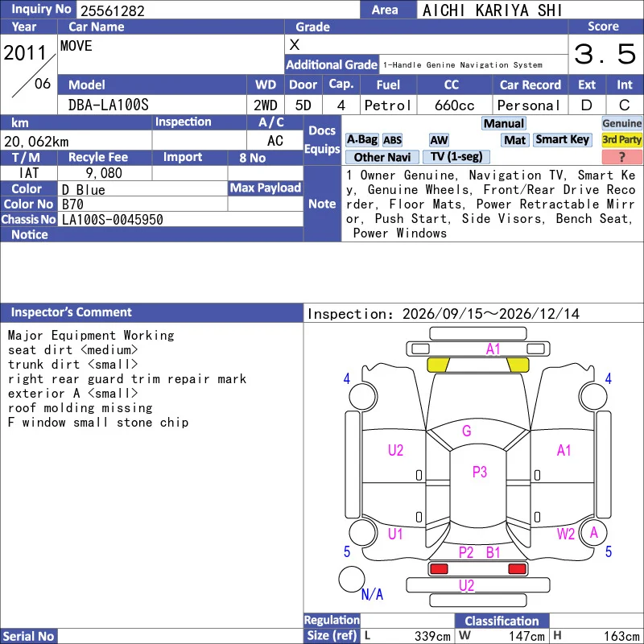Click the Smart Key badge
Image resolution: width=644 pixels, height=644 pixels.
pyautogui.click(x=562, y=139)
